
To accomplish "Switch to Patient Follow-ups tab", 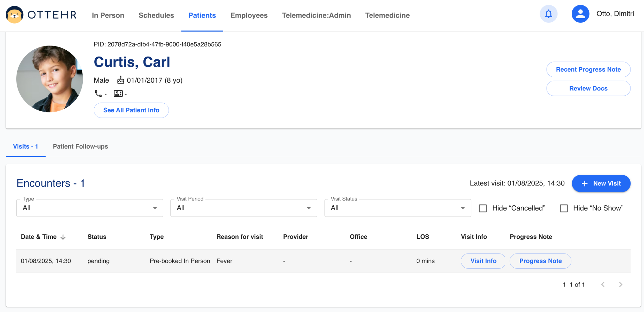I will coord(80,146).
